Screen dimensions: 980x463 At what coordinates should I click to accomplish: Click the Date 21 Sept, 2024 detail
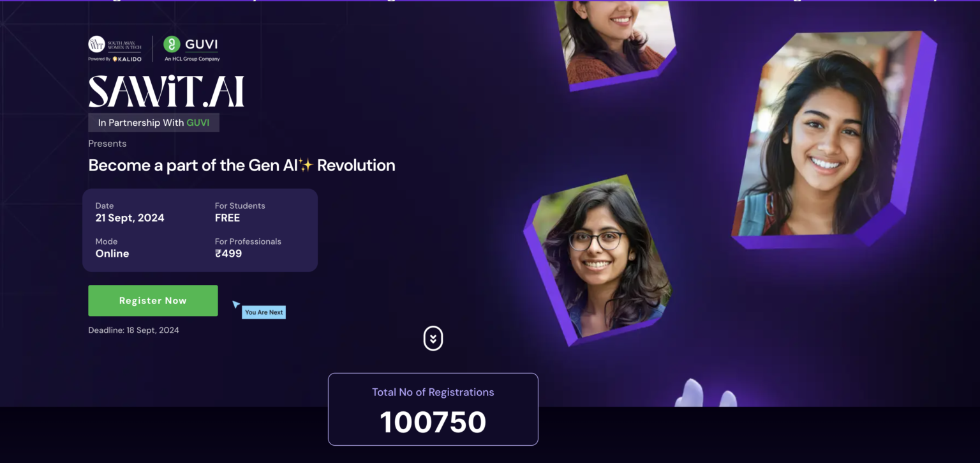(x=130, y=212)
